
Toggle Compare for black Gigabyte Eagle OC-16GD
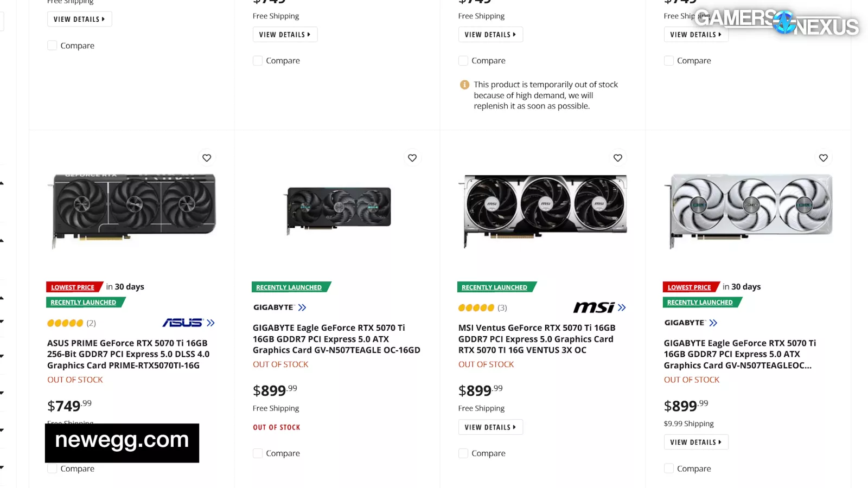pos(258,453)
